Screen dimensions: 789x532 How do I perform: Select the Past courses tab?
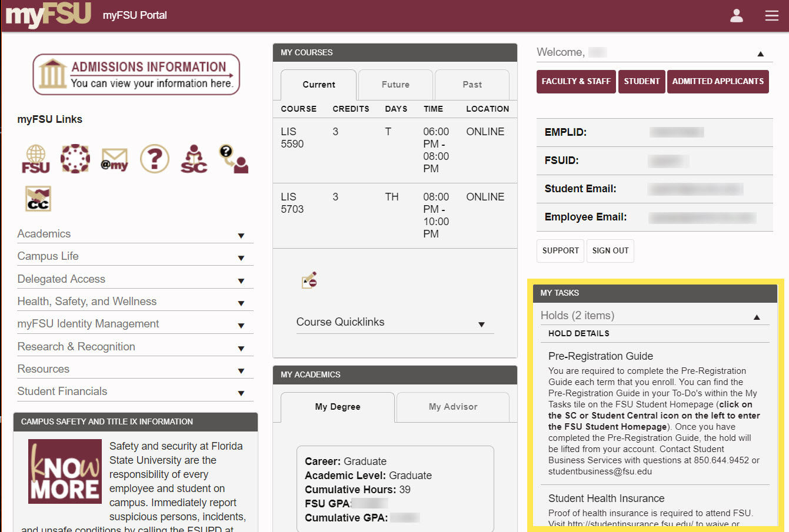[x=472, y=85]
